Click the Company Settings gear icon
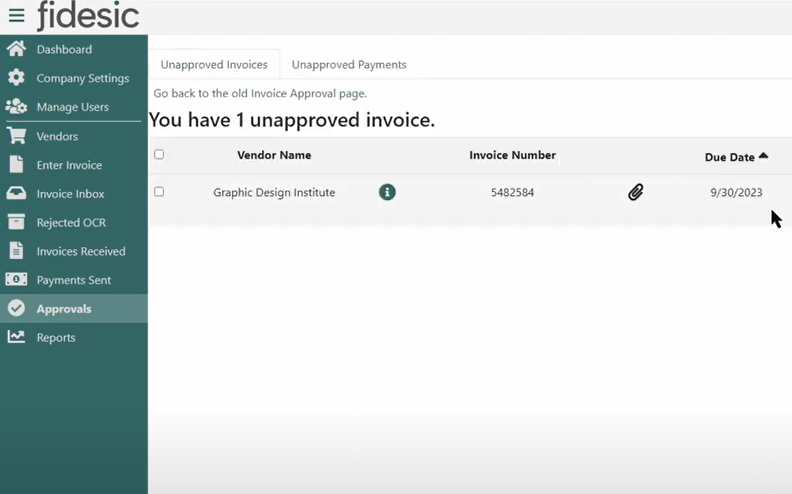This screenshot has width=792, height=494. 16,78
